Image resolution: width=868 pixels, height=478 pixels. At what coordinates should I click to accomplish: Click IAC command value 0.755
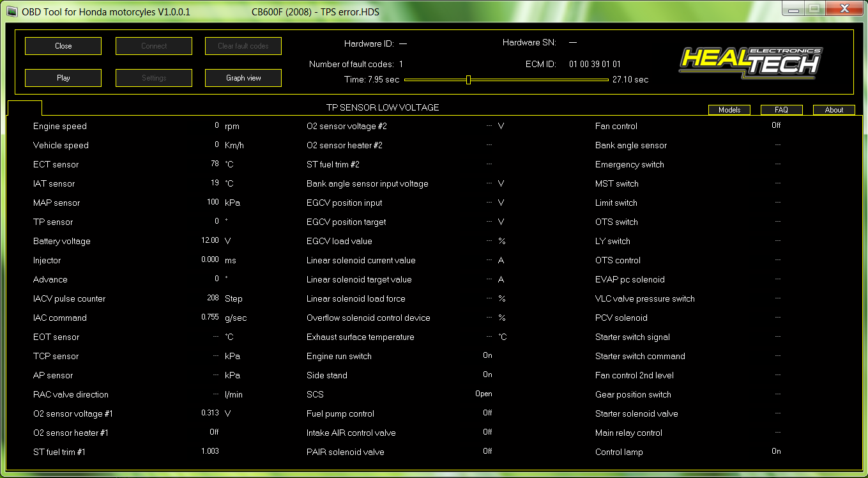coord(210,317)
